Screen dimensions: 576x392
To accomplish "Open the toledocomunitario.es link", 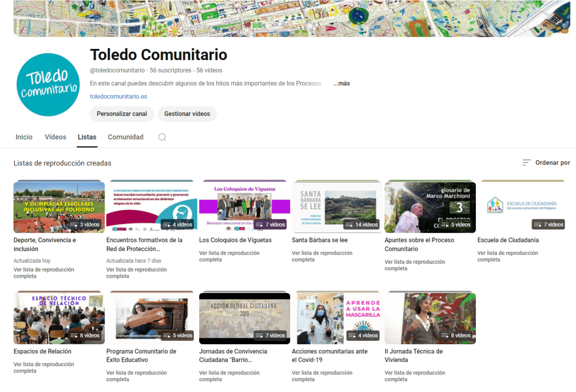I will coord(118,96).
